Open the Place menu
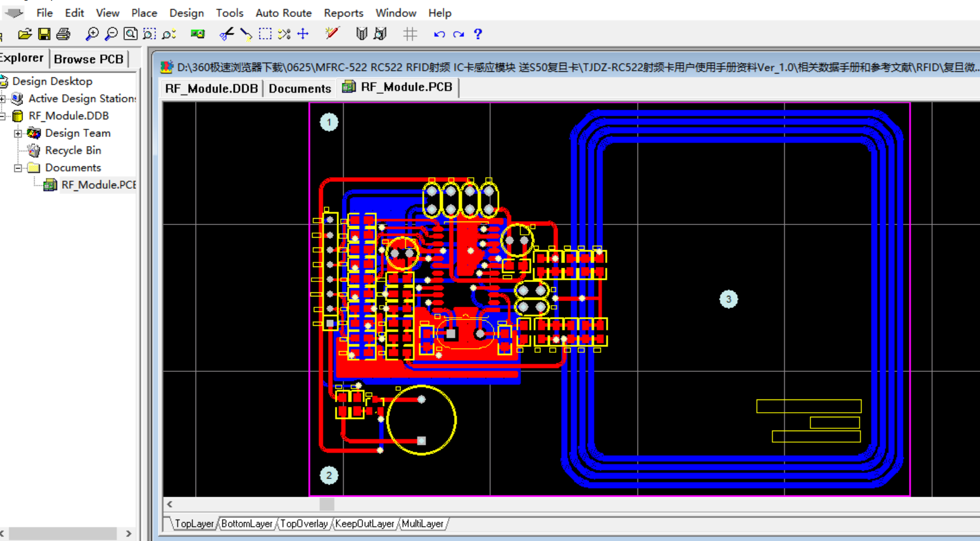This screenshot has width=980, height=541. (144, 13)
